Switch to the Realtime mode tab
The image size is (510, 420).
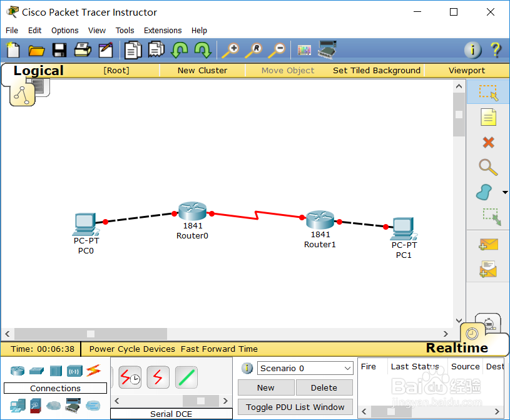click(x=457, y=348)
